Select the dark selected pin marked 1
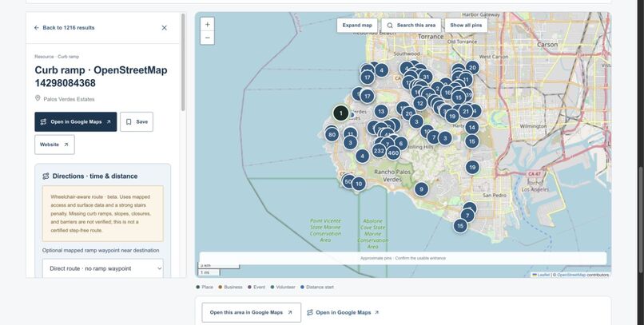 pos(341,113)
